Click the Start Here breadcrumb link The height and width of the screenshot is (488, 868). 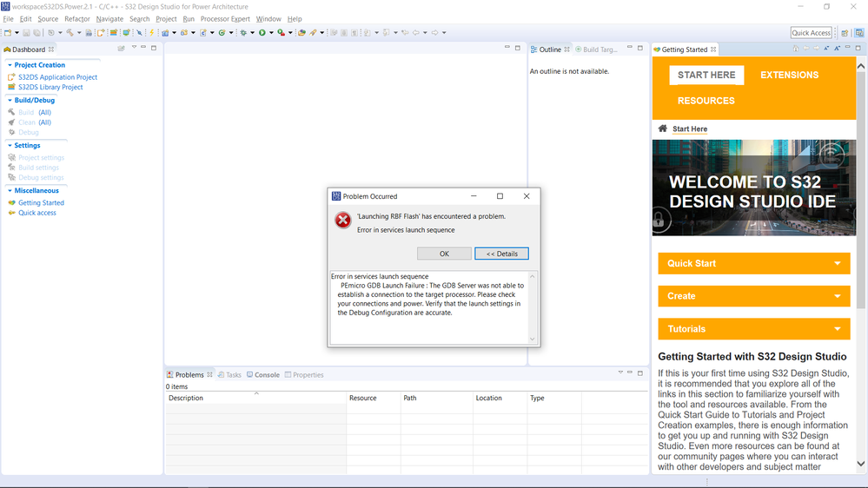click(x=690, y=129)
